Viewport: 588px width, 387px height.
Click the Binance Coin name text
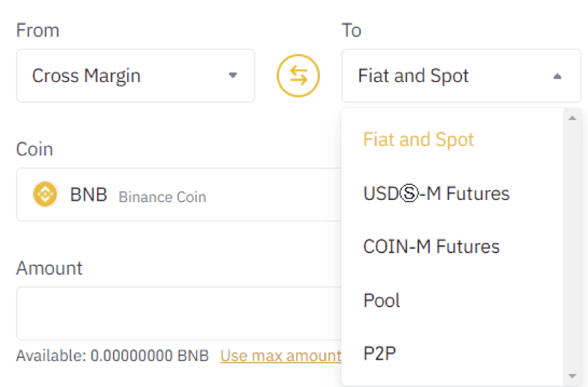(162, 197)
